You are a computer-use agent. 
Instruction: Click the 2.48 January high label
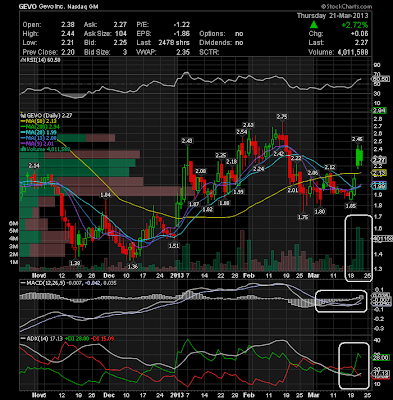pos(187,141)
